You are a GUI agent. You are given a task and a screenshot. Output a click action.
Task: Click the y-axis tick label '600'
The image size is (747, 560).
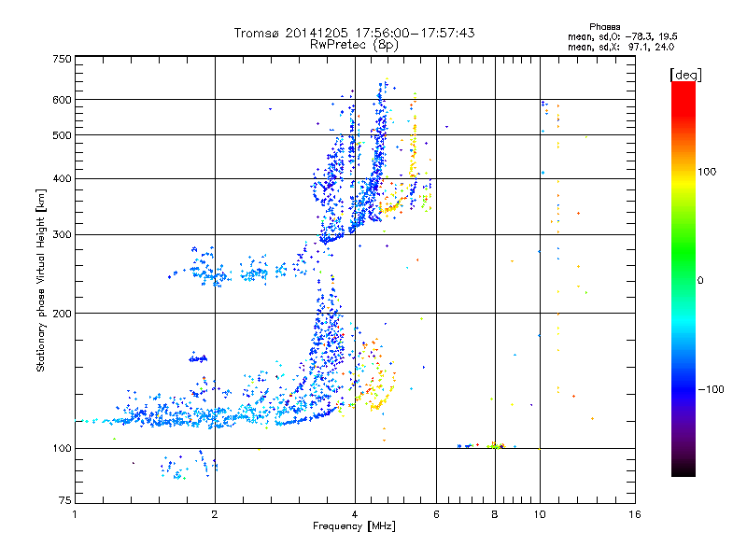coord(63,100)
